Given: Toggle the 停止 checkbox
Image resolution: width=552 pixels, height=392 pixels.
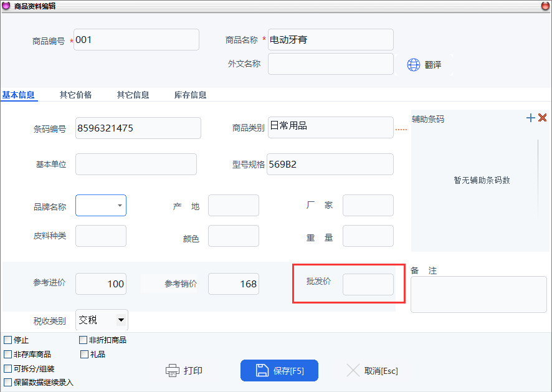Looking at the screenshot, I should 7,340.
